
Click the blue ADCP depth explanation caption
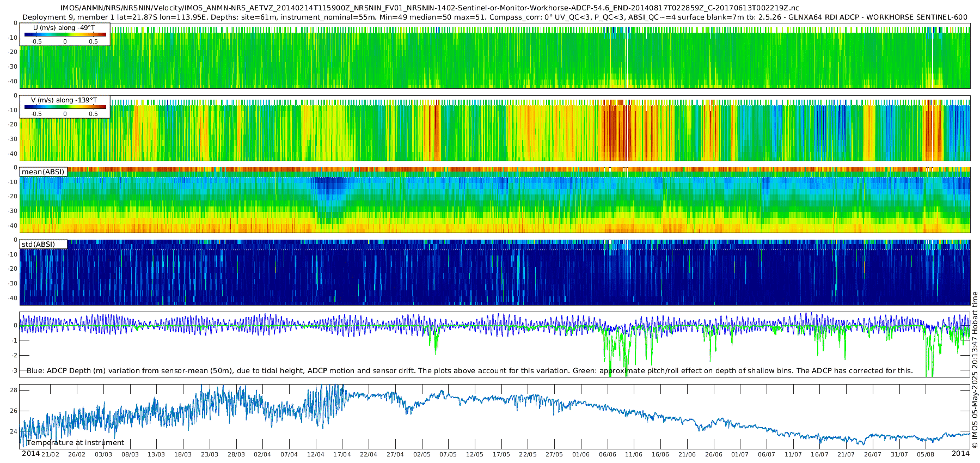469,371
